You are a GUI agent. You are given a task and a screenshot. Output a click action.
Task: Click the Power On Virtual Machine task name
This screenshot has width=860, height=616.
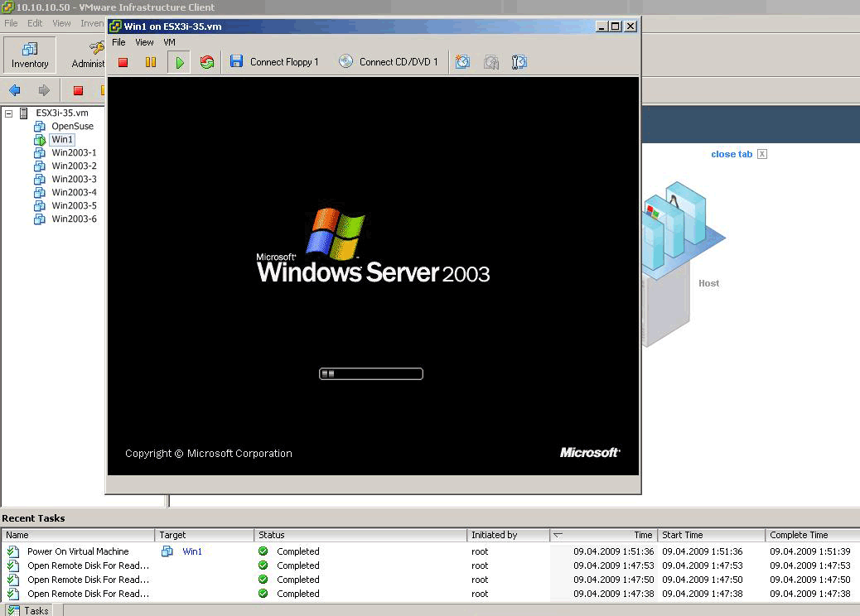(x=78, y=551)
